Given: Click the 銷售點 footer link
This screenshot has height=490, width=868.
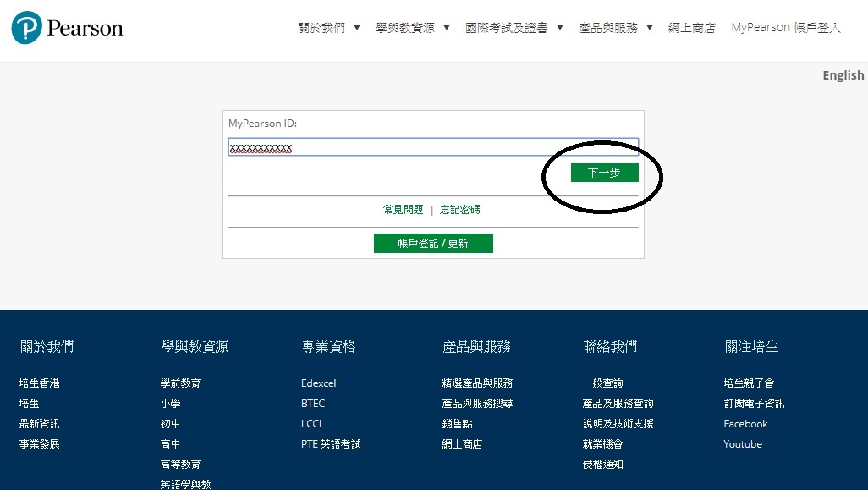Looking at the screenshot, I should 457,423.
